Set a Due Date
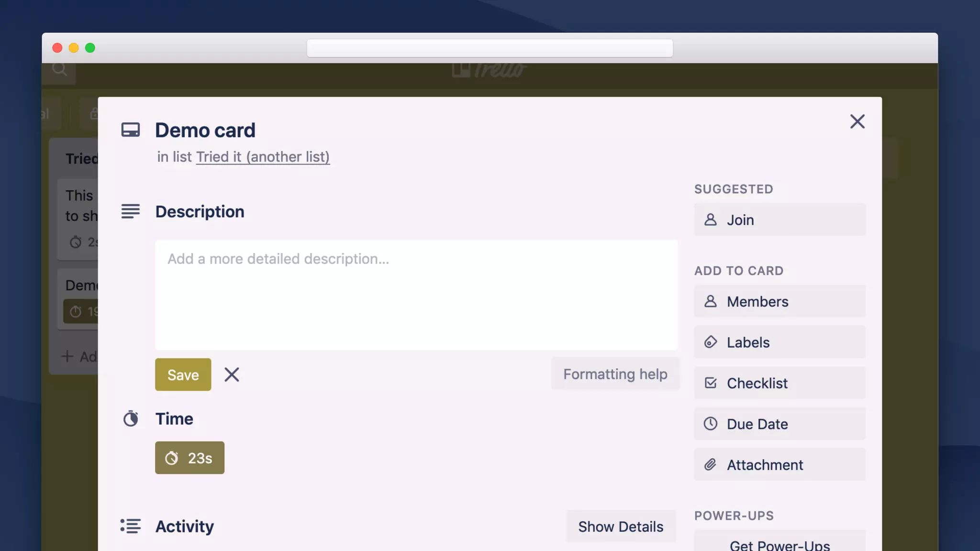980x551 pixels. 780,424
